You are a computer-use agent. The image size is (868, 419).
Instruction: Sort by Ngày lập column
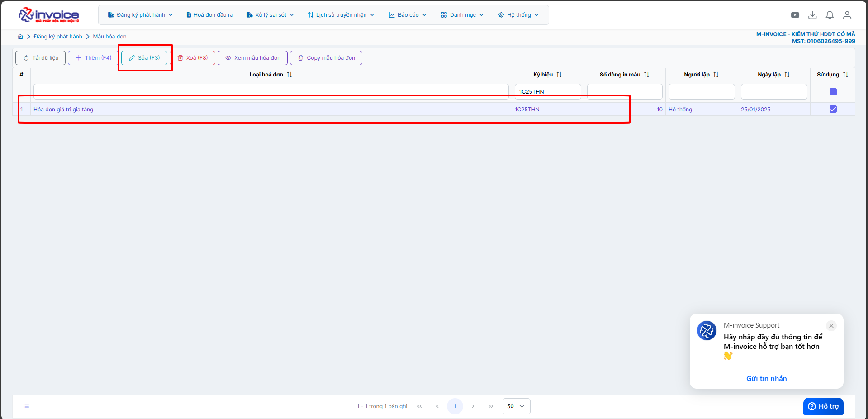tap(787, 75)
